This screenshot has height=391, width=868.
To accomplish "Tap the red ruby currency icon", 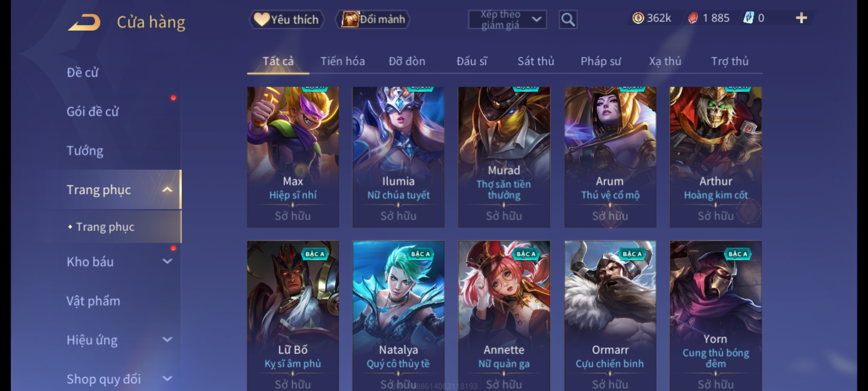I will click(693, 18).
